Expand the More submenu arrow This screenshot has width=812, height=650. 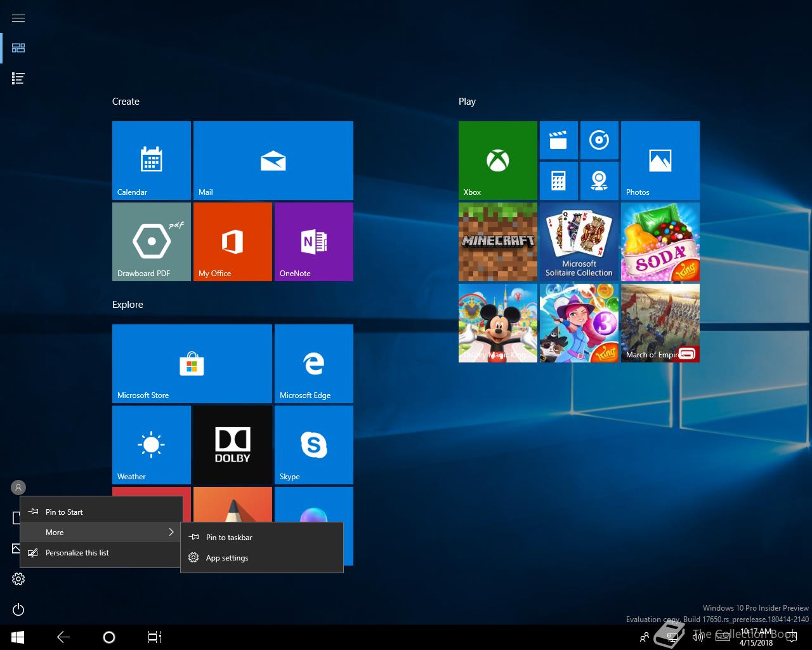coord(171,532)
